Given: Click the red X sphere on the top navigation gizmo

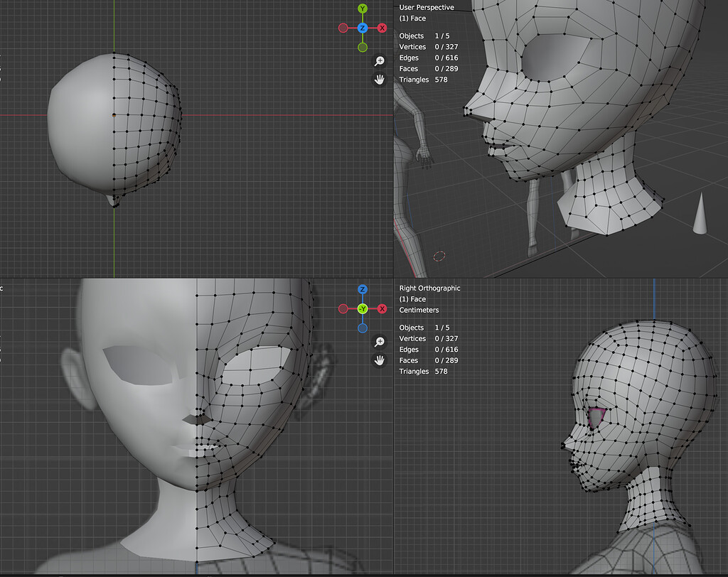Looking at the screenshot, I should pyautogui.click(x=382, y=27).
